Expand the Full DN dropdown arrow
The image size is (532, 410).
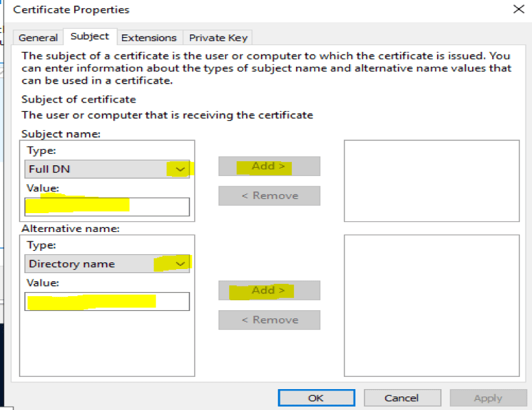tap(179, 169)
